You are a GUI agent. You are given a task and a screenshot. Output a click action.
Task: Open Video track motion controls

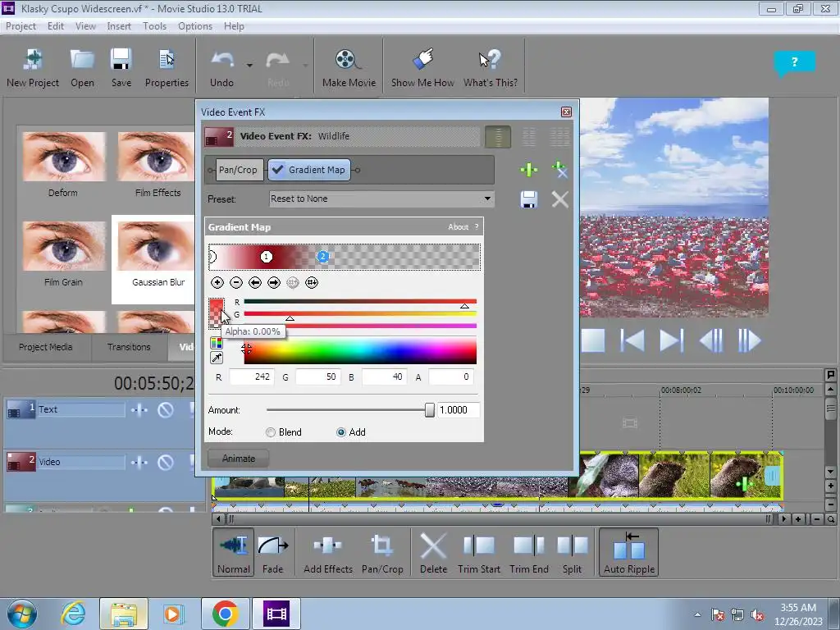pos(139,463)
